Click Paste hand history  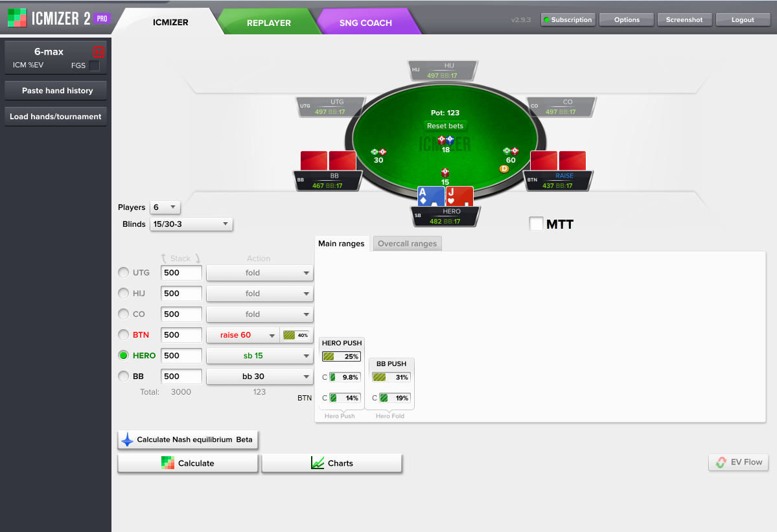click(x=56, y=91)
